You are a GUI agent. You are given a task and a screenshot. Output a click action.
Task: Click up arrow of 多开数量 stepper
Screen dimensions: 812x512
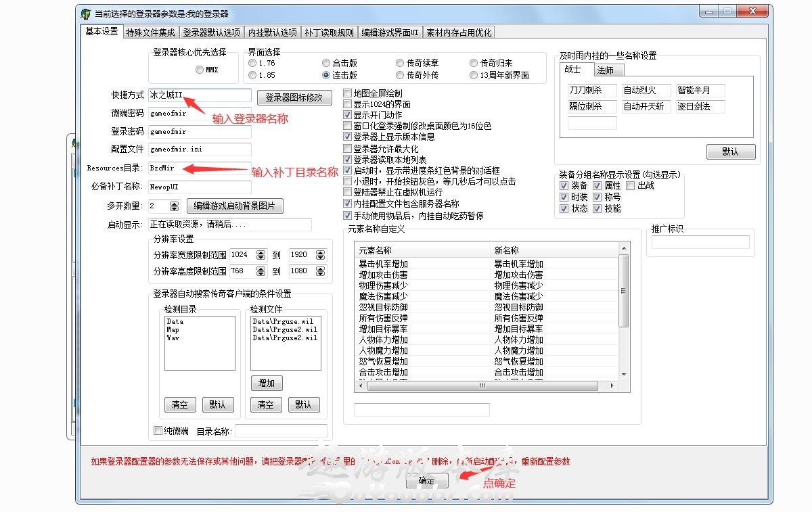pyautogui.click(x=174, y=203)
